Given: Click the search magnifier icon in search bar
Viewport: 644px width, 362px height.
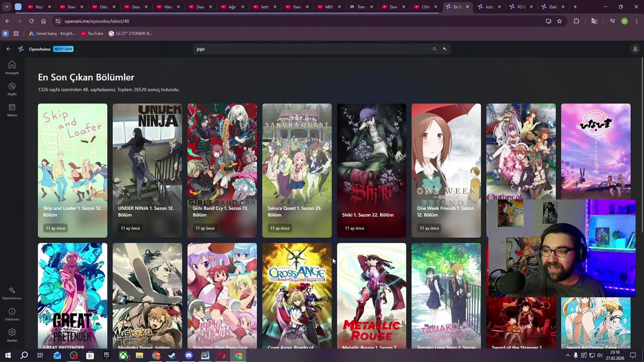Looking at the screenshot, I should tap(434, 49).
